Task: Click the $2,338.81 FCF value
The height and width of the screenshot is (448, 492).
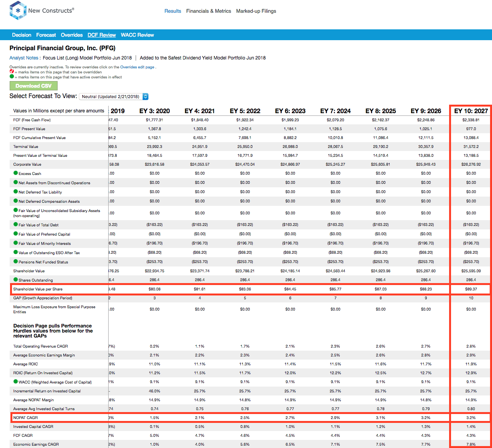Action: pos(471,120)
